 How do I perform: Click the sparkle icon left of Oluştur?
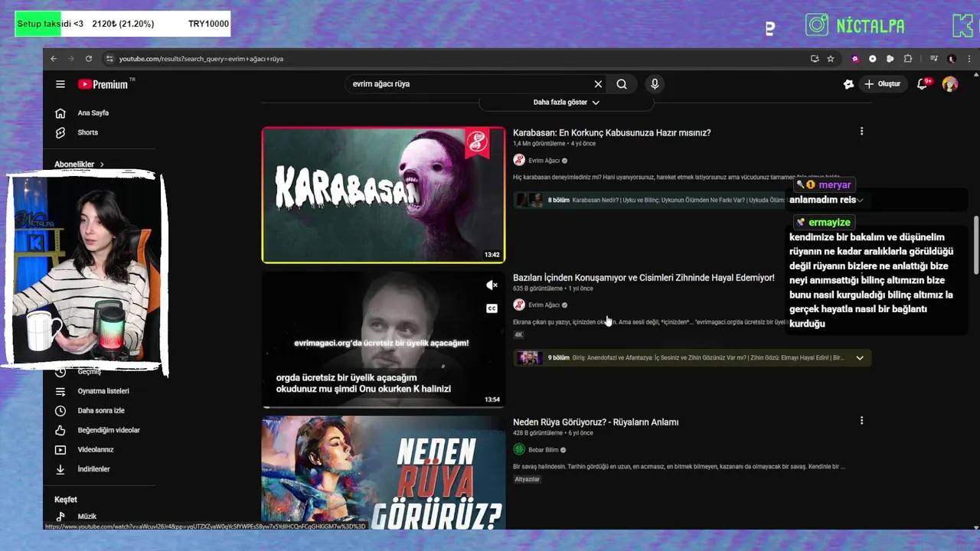pos(848,84)
